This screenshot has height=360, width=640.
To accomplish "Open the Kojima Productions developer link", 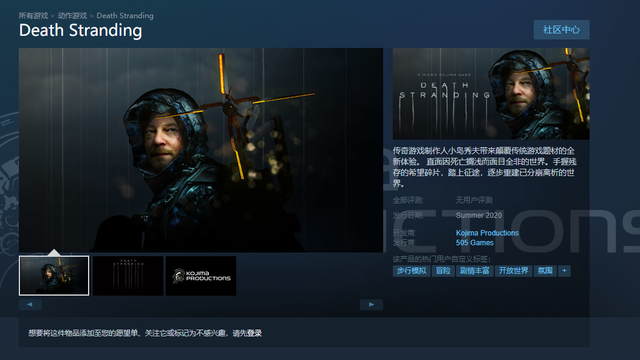I will click(x=487, y=233).
